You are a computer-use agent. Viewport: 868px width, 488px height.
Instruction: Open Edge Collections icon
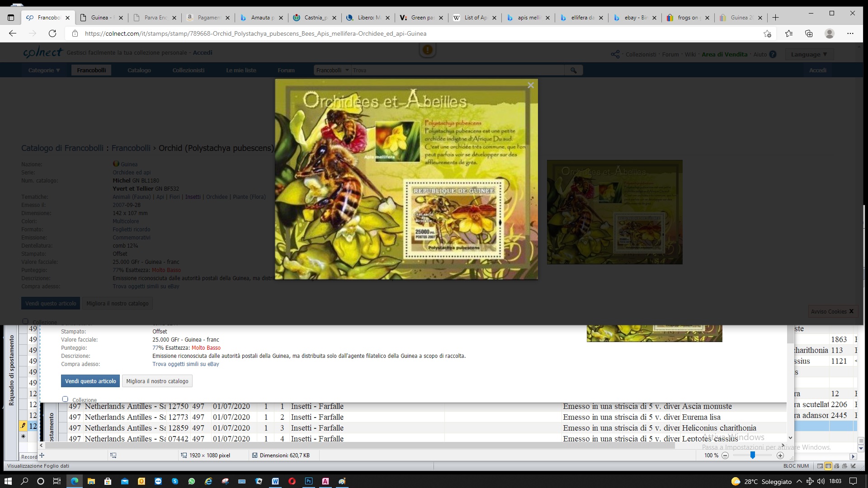[x=809, y=33]
